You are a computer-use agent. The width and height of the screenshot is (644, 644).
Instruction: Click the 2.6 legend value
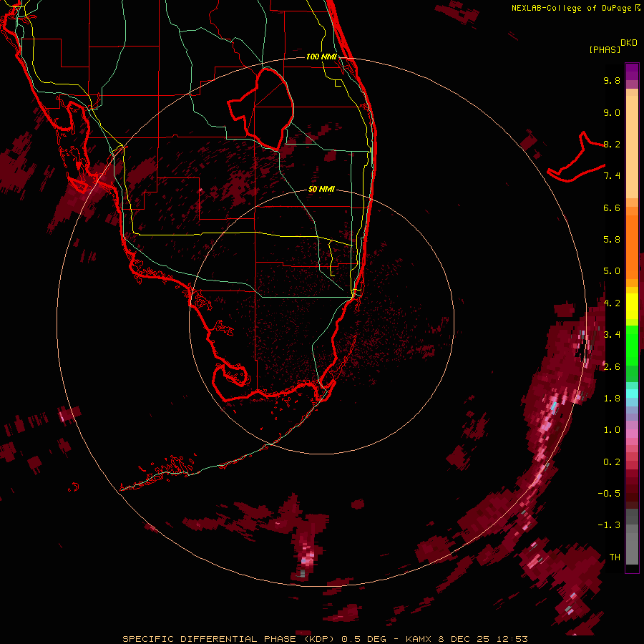(x=612, y=366)
